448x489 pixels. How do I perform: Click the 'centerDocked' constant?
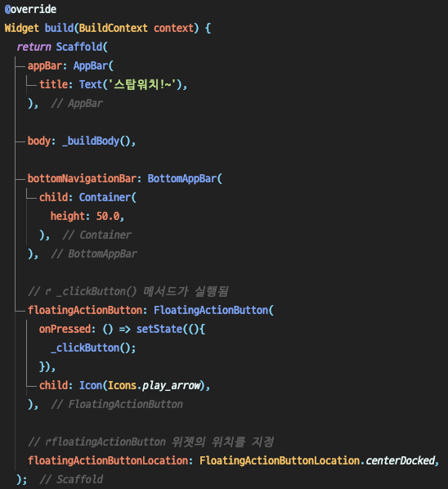401,460
